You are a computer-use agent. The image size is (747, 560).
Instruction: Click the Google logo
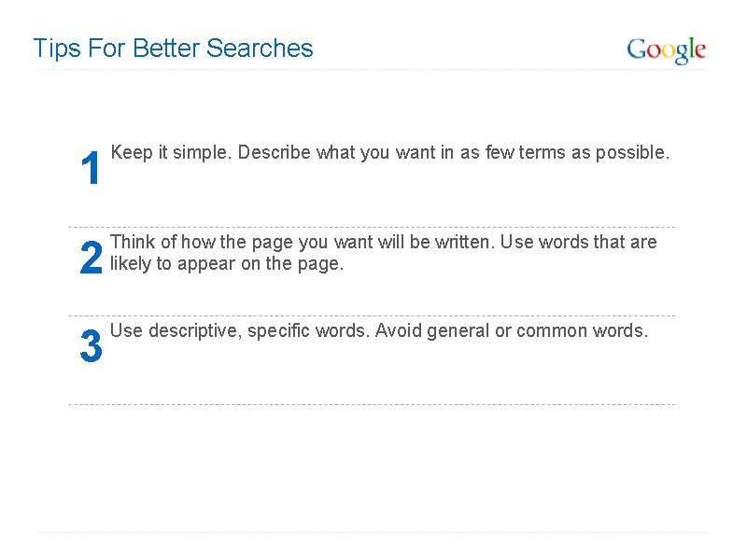pyautogui.click(x=666, y=50)
